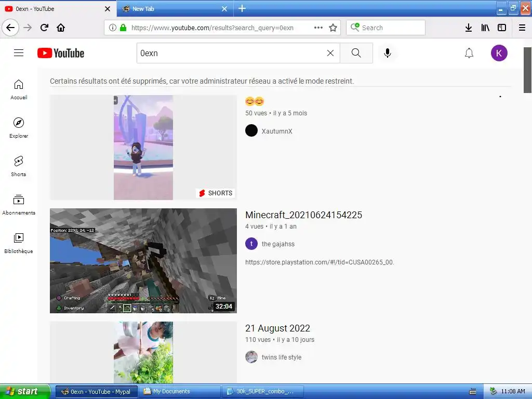Click the black XautumnX channel avatar
Image resolution: width=532 pixels, height=399 pixels.
click(251, 130)
